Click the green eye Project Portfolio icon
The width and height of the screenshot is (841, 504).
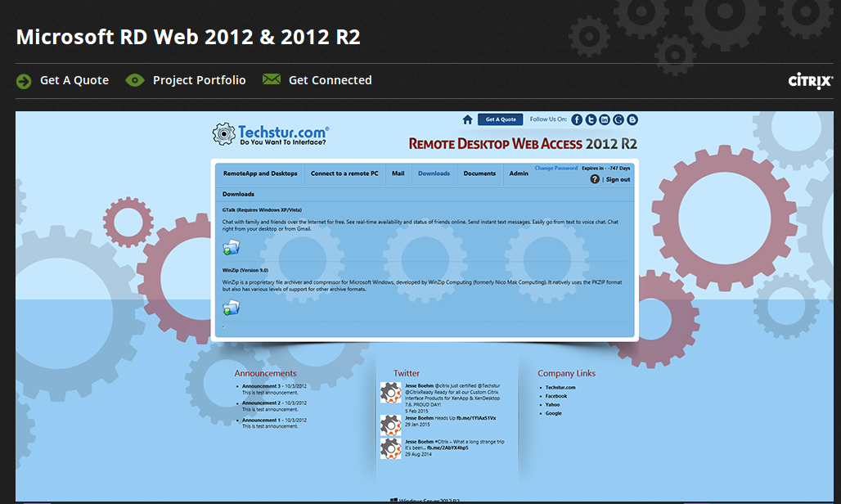tap(135, 80)
